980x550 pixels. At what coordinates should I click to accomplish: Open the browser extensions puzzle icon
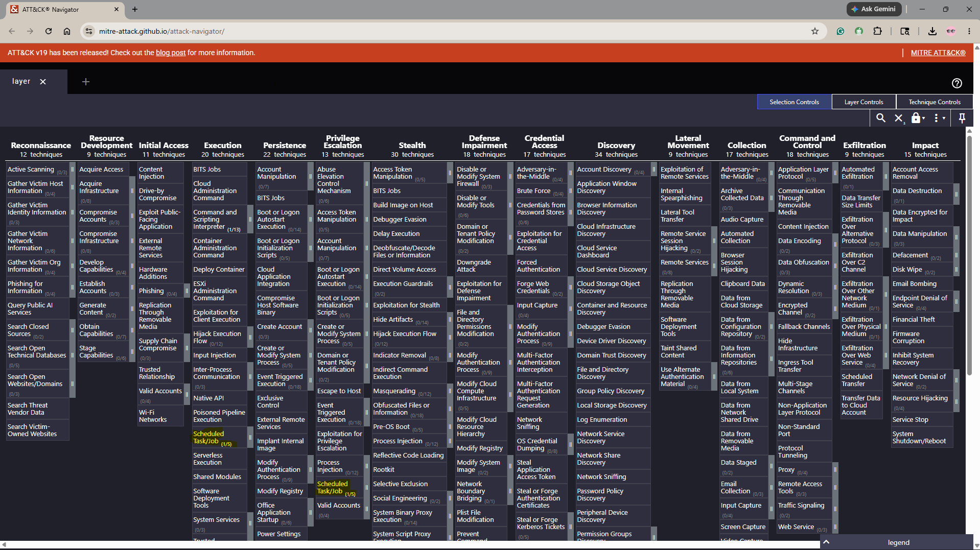point(877,31)
